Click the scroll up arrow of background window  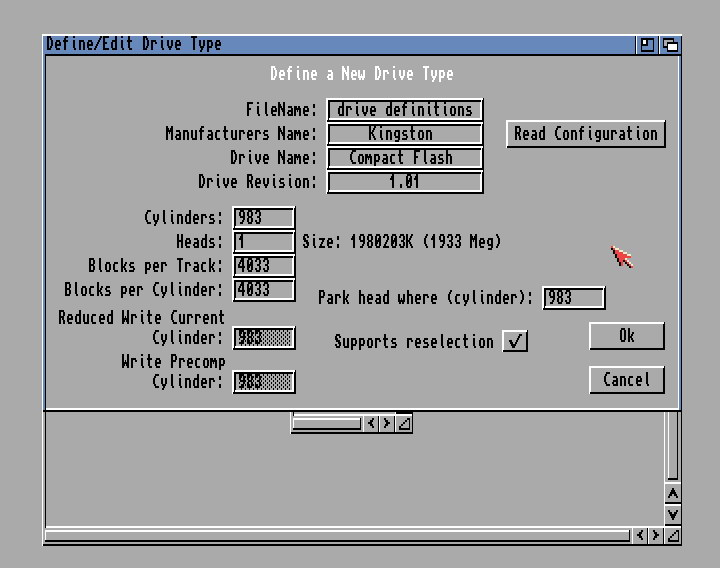point(673,494)
